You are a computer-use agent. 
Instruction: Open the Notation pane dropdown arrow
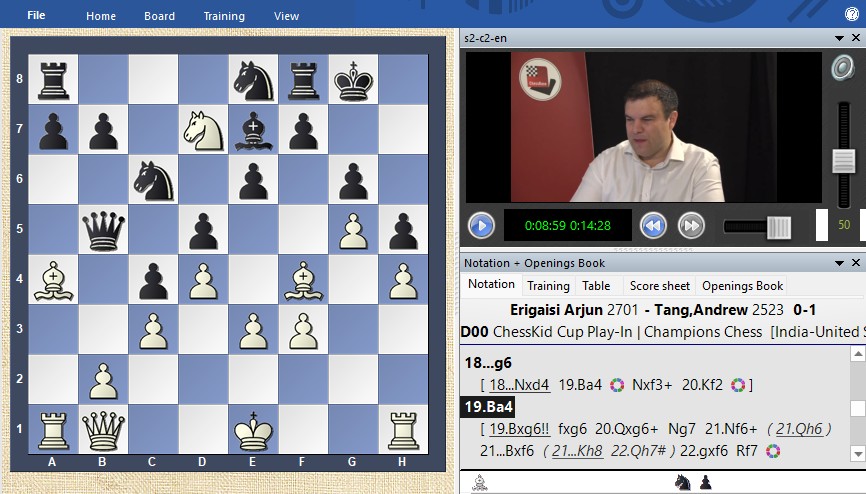click(x=840, y=262)
